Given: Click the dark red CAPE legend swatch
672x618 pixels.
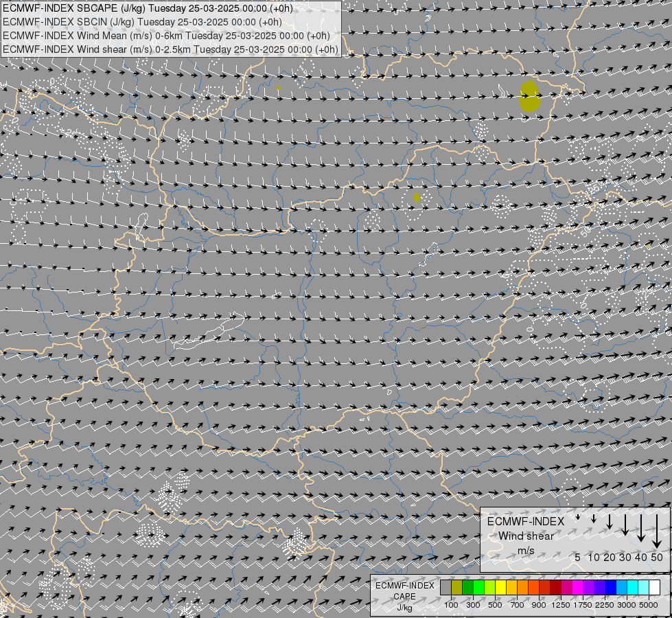Looking at the screenshot, I should pos(555,587).
